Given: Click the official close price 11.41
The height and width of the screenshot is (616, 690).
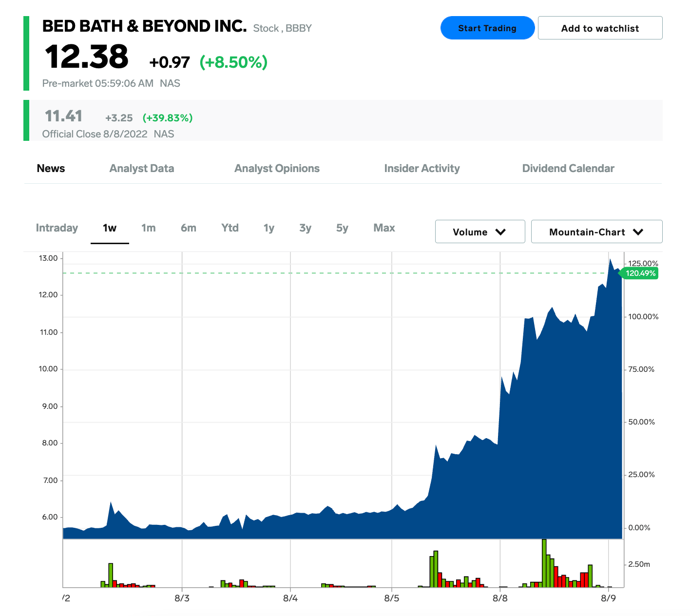Looking at the screenshot, I should [63, 116].
